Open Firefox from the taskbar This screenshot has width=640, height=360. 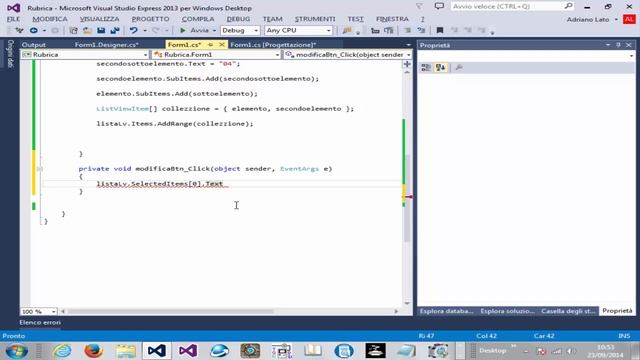tap(93, 351)
